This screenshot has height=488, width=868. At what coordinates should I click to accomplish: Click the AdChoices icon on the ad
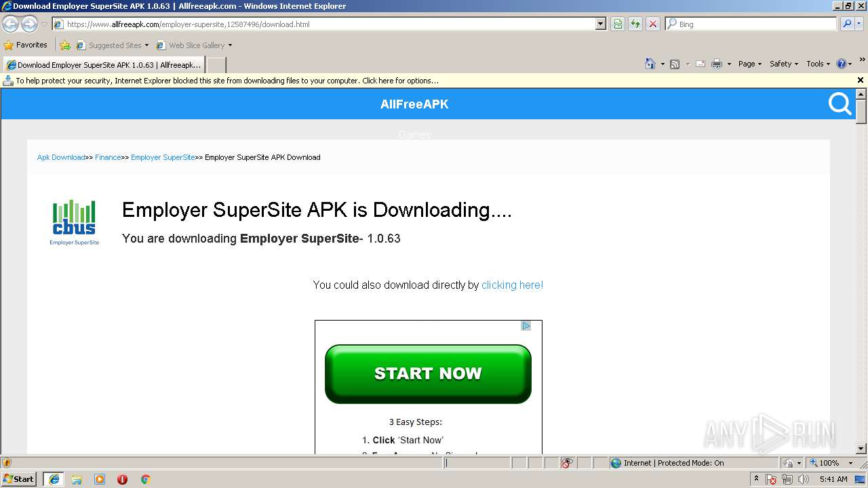coord(526,326)
